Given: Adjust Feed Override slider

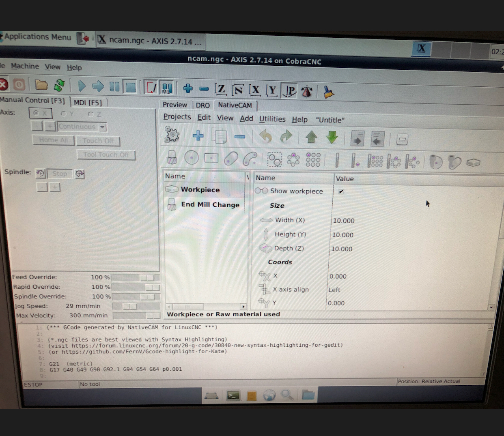Looking at the screenshot, I should pyautogui.click(x=135, y=277).
